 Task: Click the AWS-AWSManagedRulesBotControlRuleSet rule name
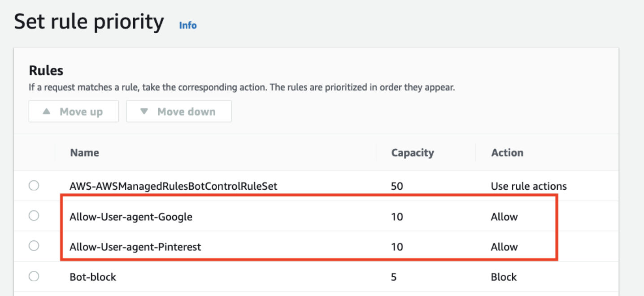(x=174, y=186)
